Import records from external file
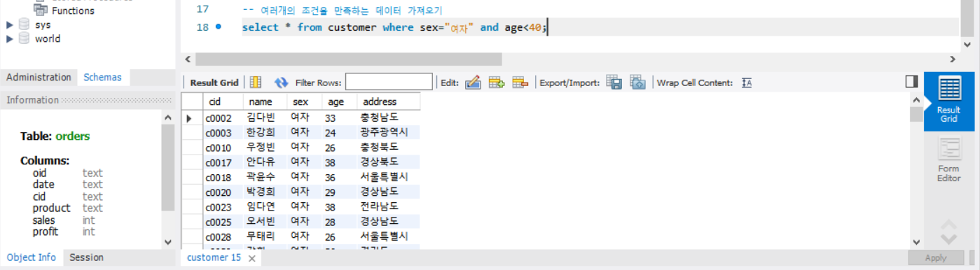The image size is (980, 270). coord(637,83)
